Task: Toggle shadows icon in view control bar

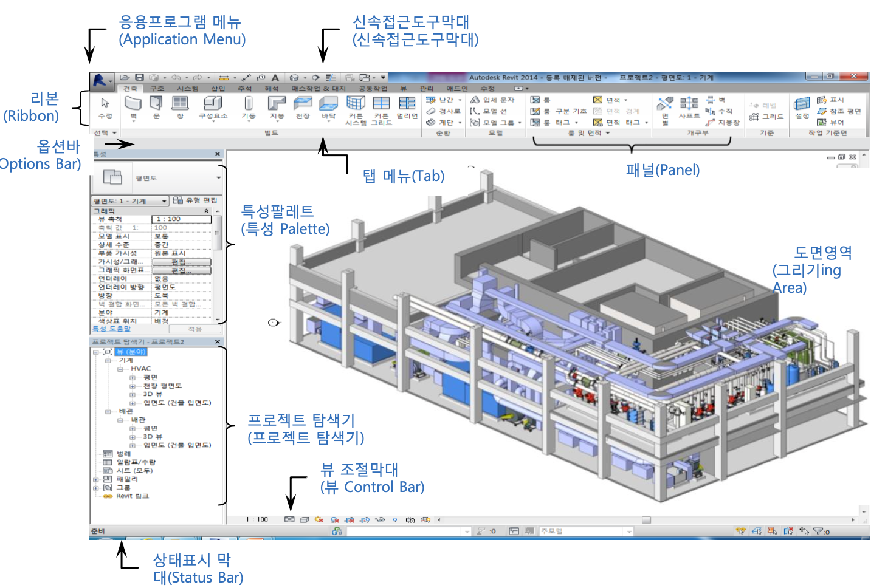Action: (334, 519)
